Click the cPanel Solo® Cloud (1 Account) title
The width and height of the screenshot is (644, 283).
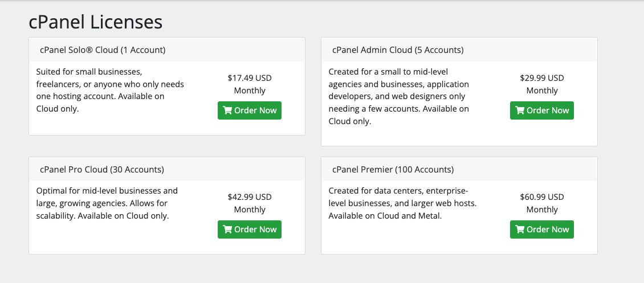103,50
